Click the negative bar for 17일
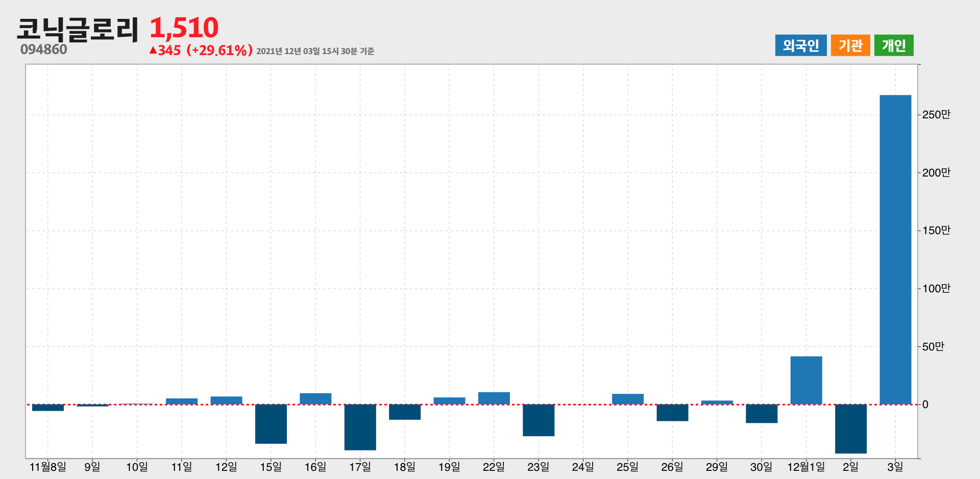Viewport: 980px width, 479px height. point(360,427)
